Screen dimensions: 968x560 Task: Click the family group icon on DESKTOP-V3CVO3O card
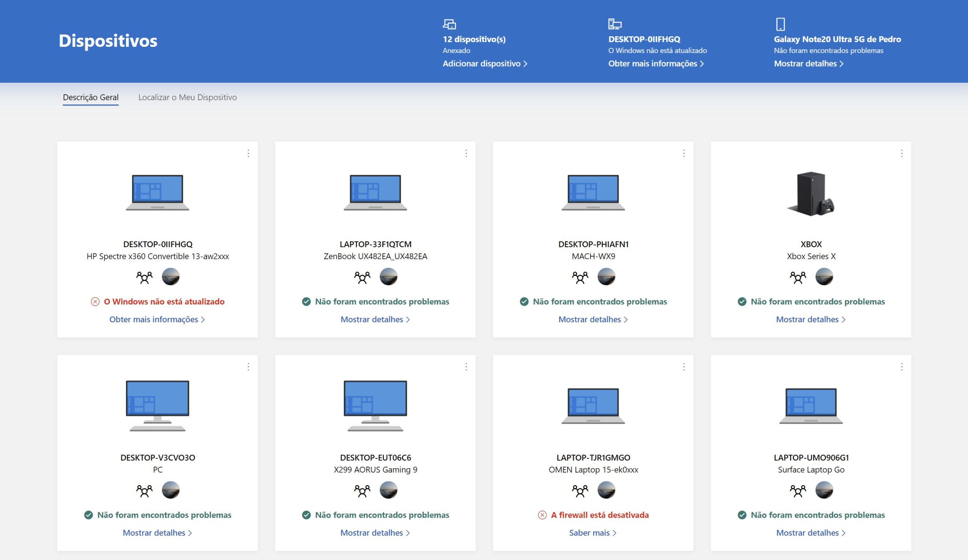pos(144,490)
